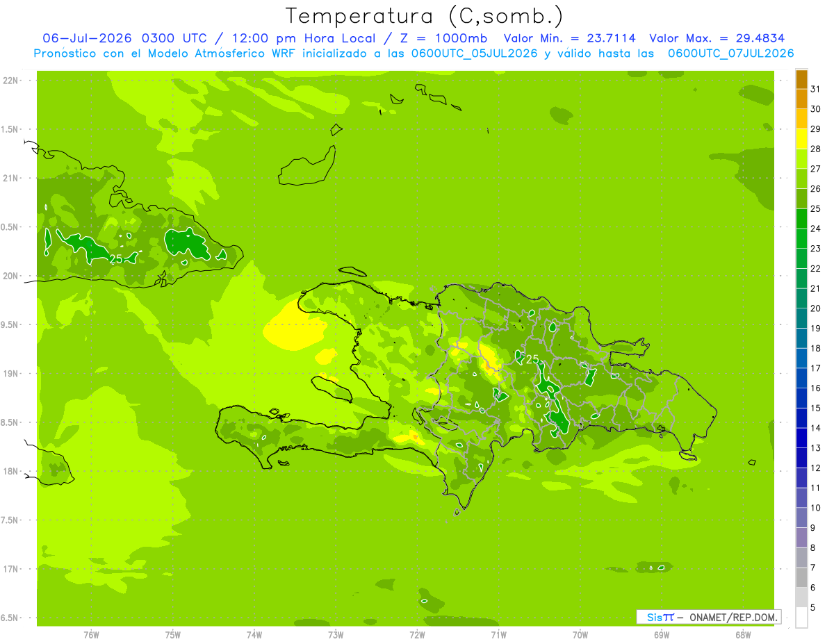
Task: Select the blue swatch between 17 and 18
Action: point(801,358)
